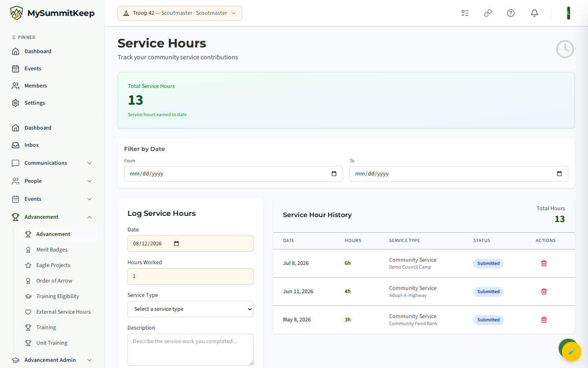Open the pinned Dashboard item

click(52, 52)
